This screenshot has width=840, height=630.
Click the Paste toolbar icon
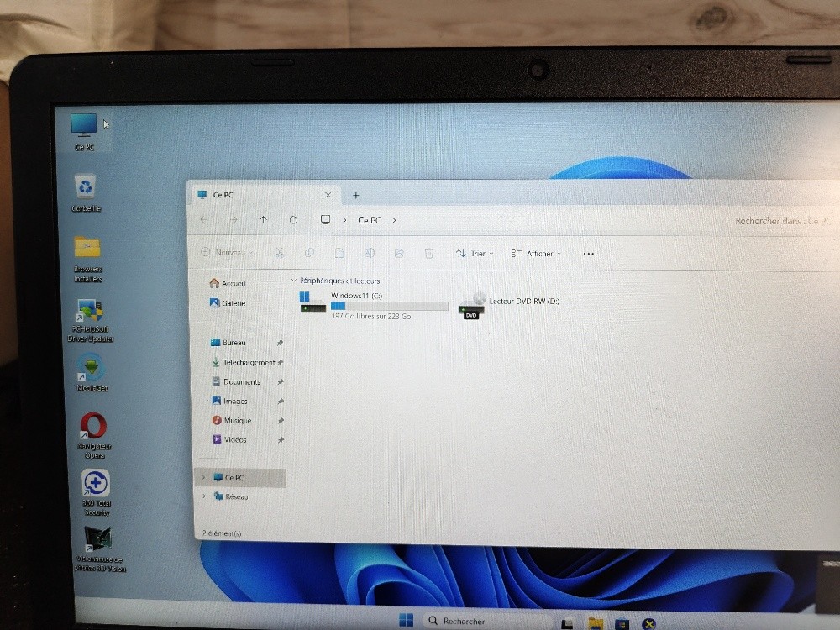pos(339,253)
